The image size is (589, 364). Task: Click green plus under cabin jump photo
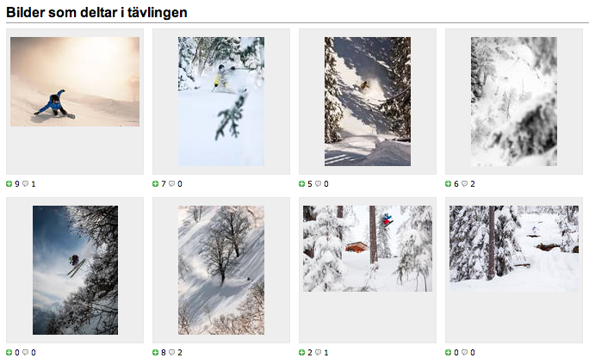click(301, 352)
